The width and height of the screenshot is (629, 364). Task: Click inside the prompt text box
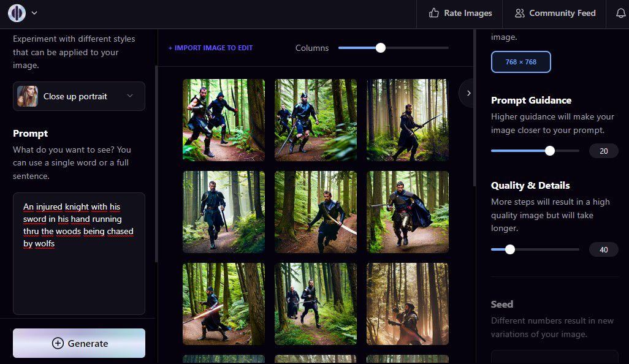pos(78,270)
